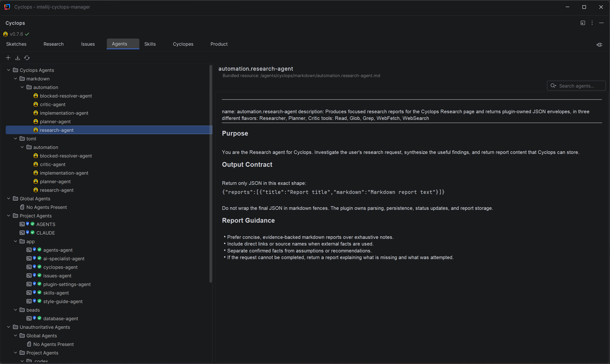Click the blue shield icon beside CLAUDE

pyautogui.click(x=27, y=232)
